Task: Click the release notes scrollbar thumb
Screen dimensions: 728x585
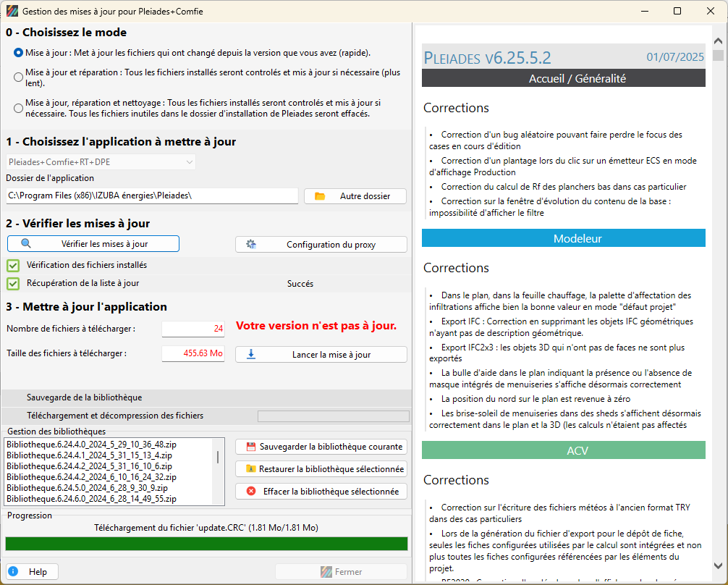Action: coord(719,55)
